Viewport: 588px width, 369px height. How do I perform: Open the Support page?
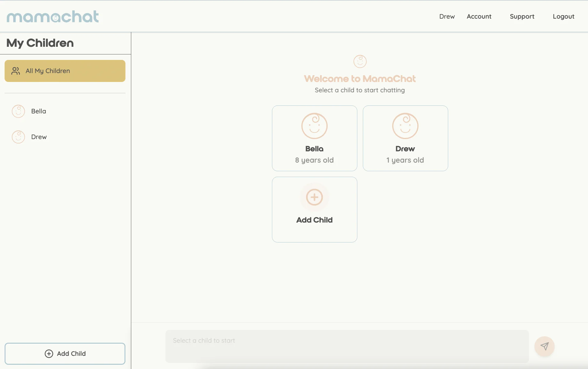tap(522, 17)
